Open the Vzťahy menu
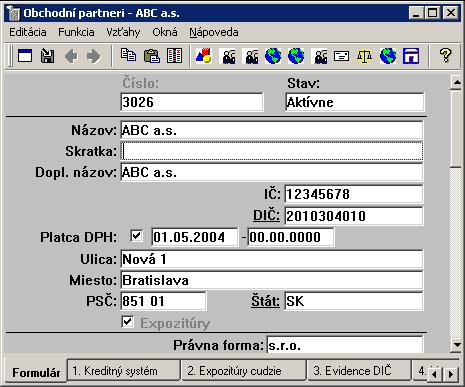The height and width of the screenshot is (387, 465). (123, 32)
